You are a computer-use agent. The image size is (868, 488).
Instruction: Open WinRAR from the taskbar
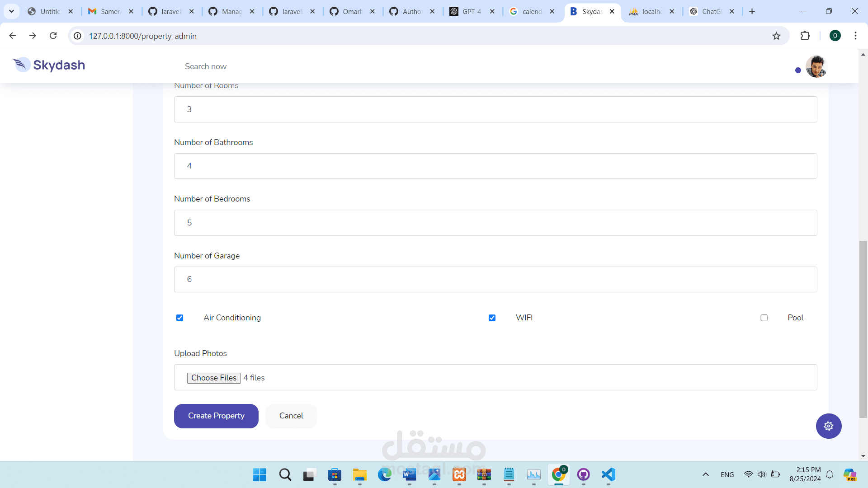click(484, 474)
